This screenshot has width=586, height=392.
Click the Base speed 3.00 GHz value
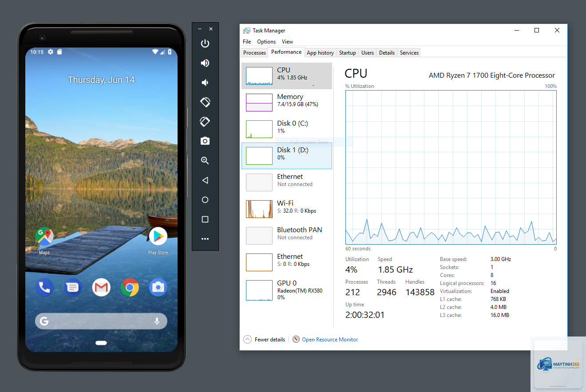tap(501, 259)
